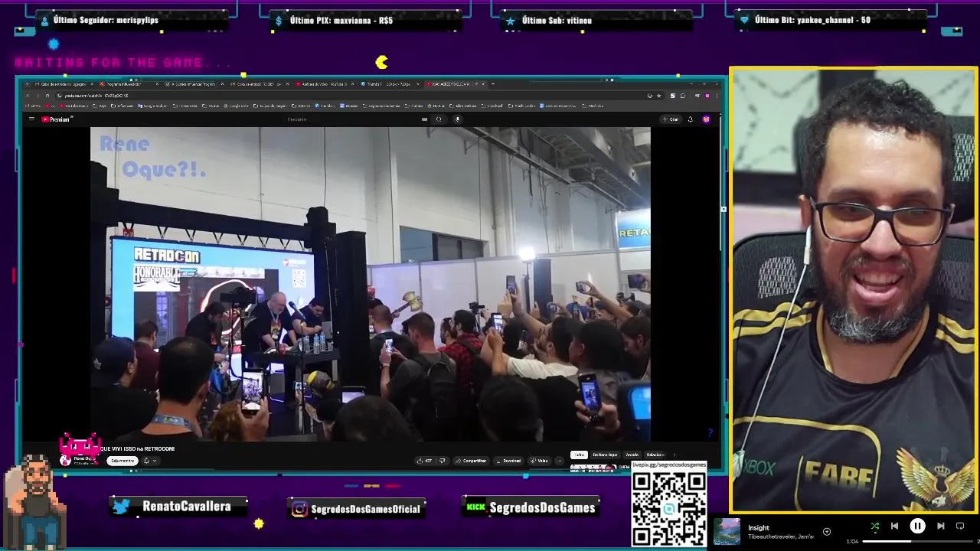Open YouTube notifications bell

(690, 119)
